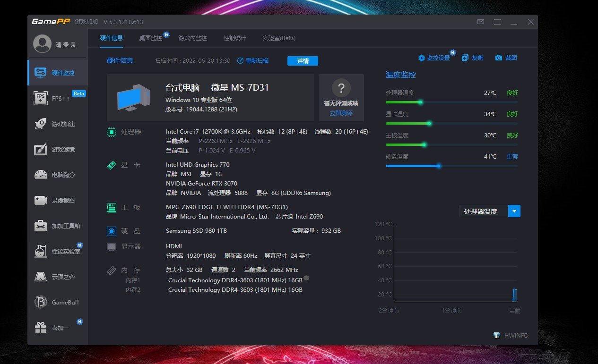
Task: Switch to the 硬件信息 tab
Action: [112, 38]
